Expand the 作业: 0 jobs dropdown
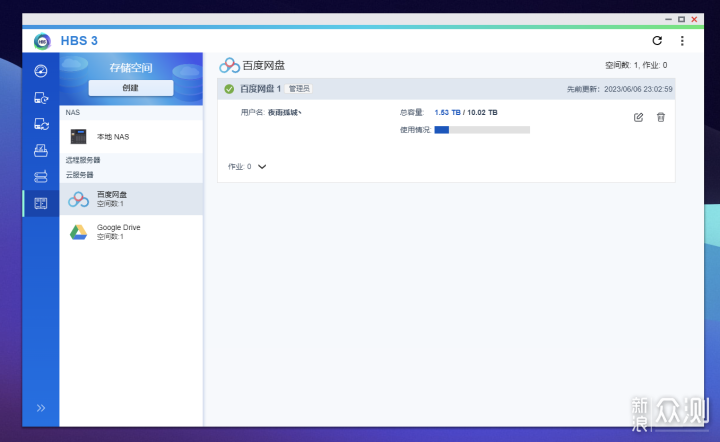This screenshot has height=442, width=720. point(262,167)
